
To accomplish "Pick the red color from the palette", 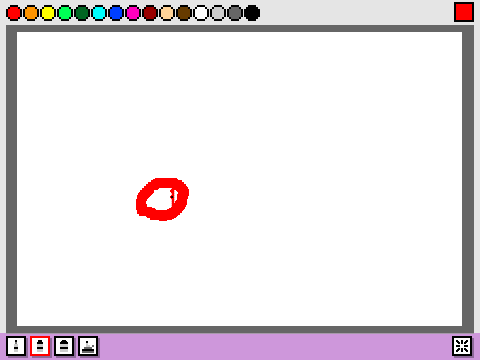I will click(14, 13).
